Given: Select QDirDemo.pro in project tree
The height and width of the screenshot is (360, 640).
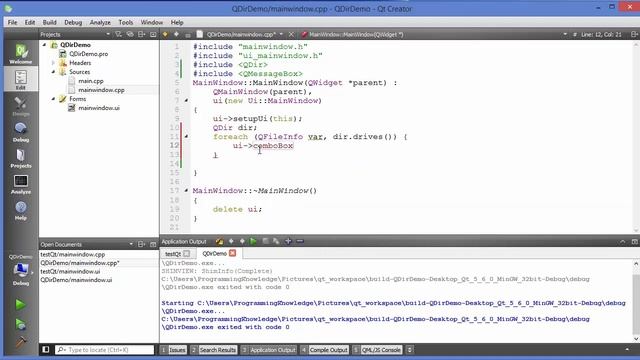Looking at the screenshot, I should [88, 54].
